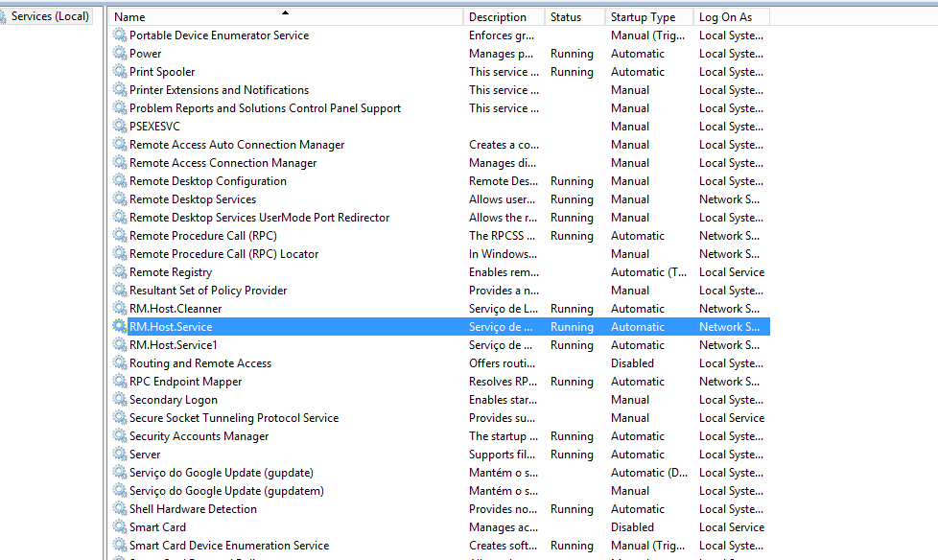This screenshot has width=938, height=560.
Task: Click the Security Accounts Manager gear icon
Action: coord(120,435)
